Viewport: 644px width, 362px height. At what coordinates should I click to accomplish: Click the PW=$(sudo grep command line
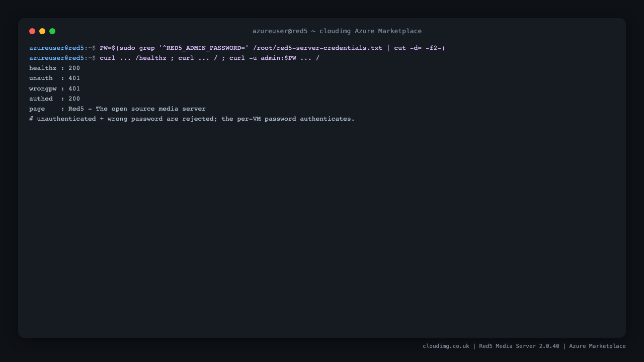(237, 48)
